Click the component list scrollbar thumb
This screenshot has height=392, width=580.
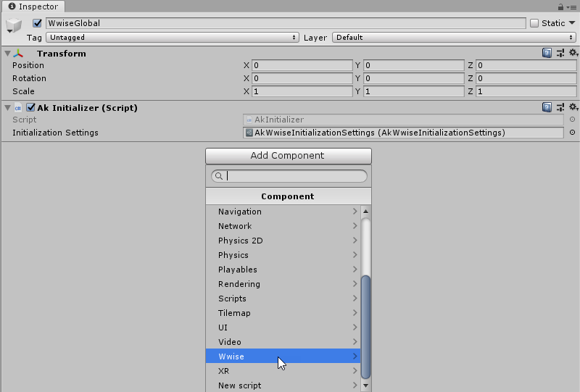[x=366, y=326]
